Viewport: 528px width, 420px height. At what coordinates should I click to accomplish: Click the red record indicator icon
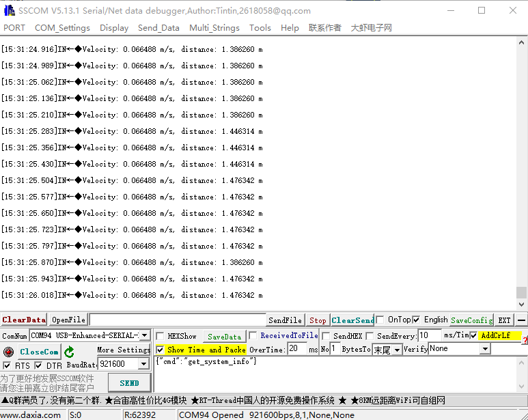[8, 352]
